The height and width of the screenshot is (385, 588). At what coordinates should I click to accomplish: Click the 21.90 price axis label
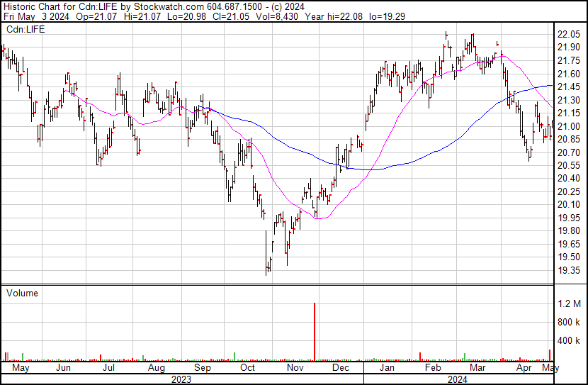pos(569,48)
